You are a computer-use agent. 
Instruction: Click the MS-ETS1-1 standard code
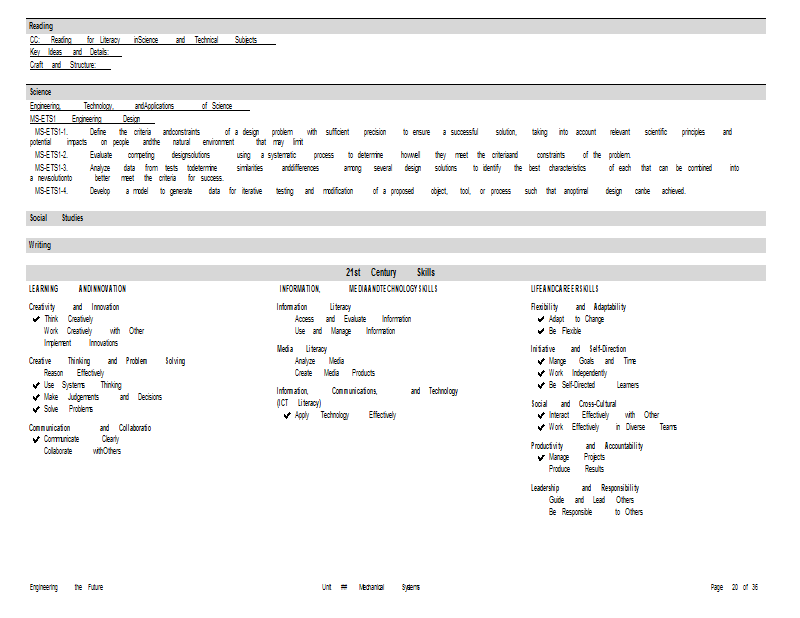pyautogui.click(x=51, y=132)
